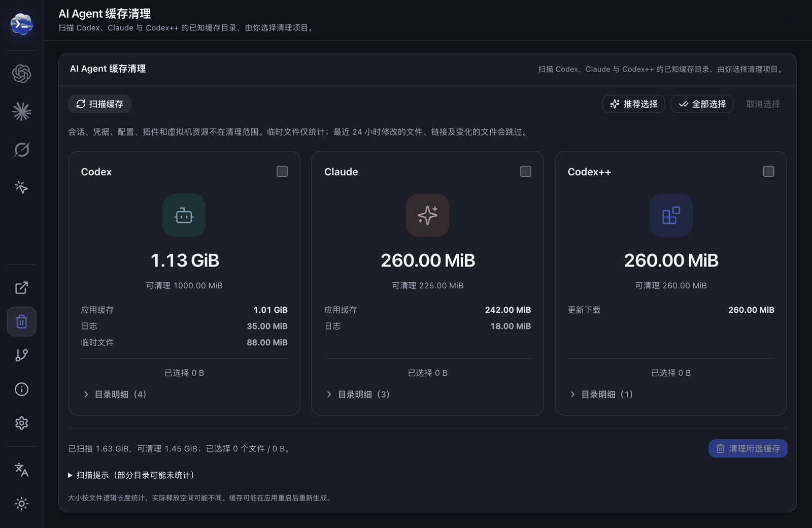The height and width of the screenshot is (528, 812).
Task: Click 可清理 1000.00 MiB text
Action: coord(184,286)
